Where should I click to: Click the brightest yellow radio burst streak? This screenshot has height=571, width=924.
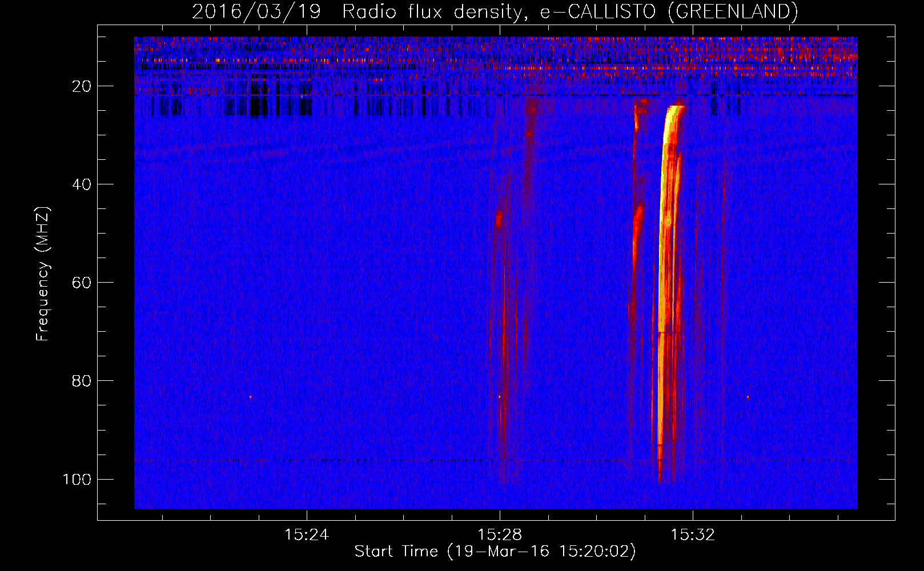pos(666,228)
